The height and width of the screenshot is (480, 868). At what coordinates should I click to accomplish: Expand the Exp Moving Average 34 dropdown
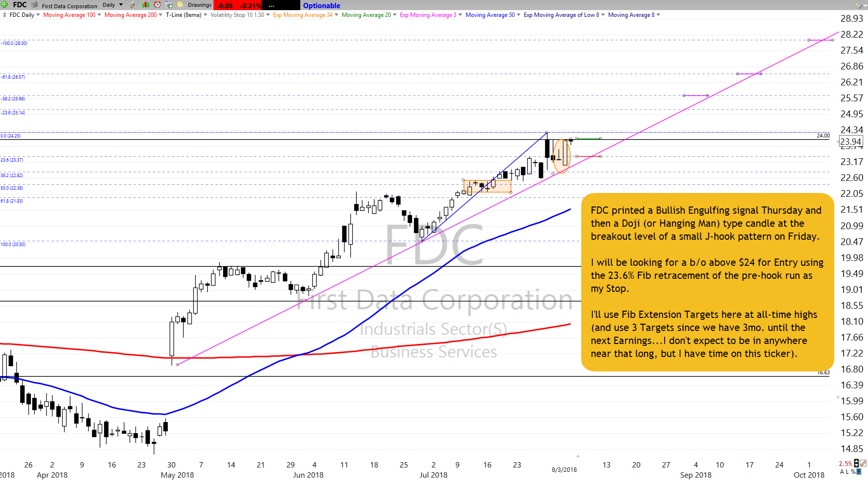pyautogui.click(x=336, y=15)
